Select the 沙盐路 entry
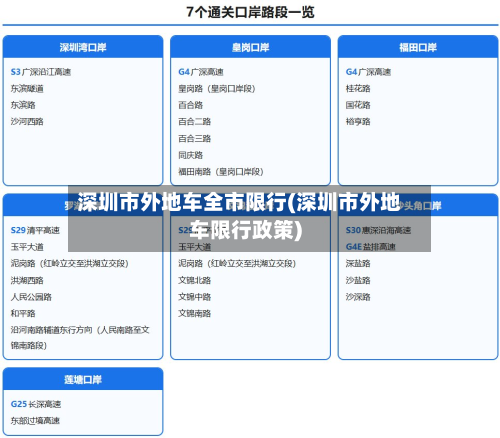The width and height of the screenshot is (500, 438). click(x=358, y=280)
